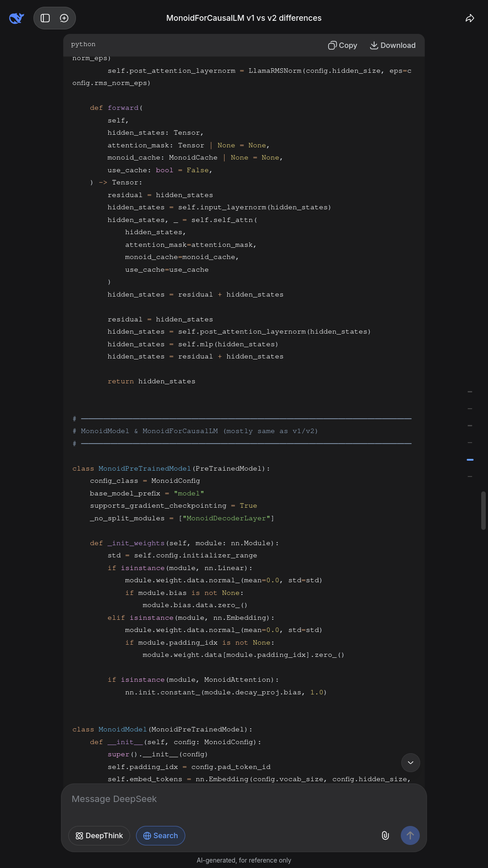Toggle the sidebar panel icon
This screenshot has height=868, width=488.
tap(45, 18)
